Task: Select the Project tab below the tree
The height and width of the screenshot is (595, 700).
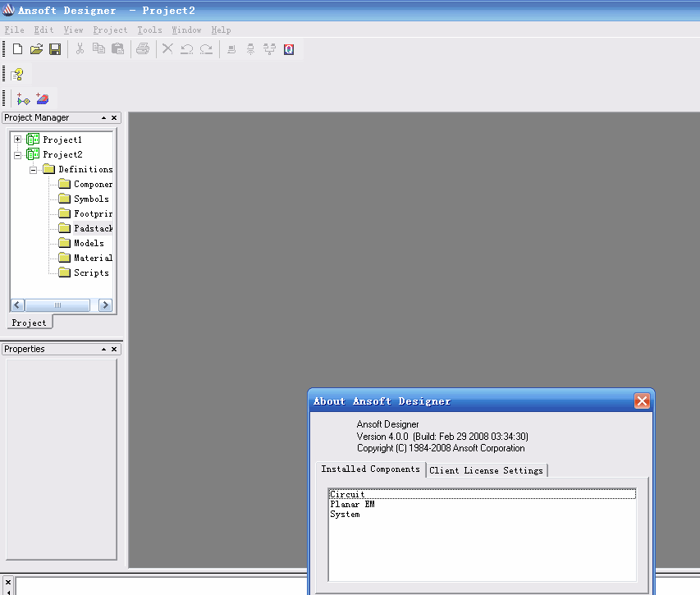Action: pos(29,323)
